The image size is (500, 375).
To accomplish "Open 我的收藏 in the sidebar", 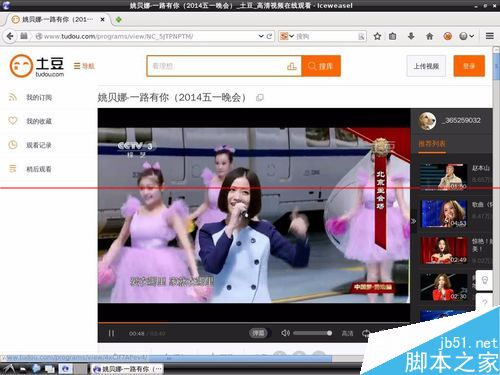I will (x=39, y=121).
